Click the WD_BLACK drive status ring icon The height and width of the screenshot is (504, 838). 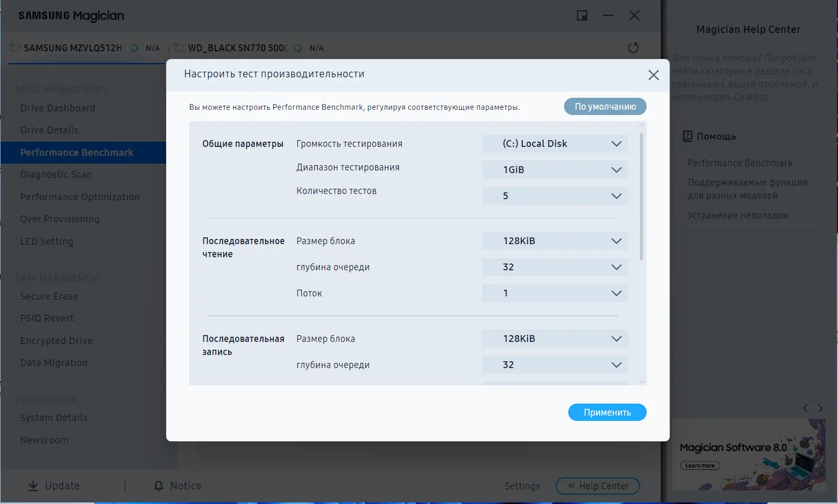tap(298, 48)
